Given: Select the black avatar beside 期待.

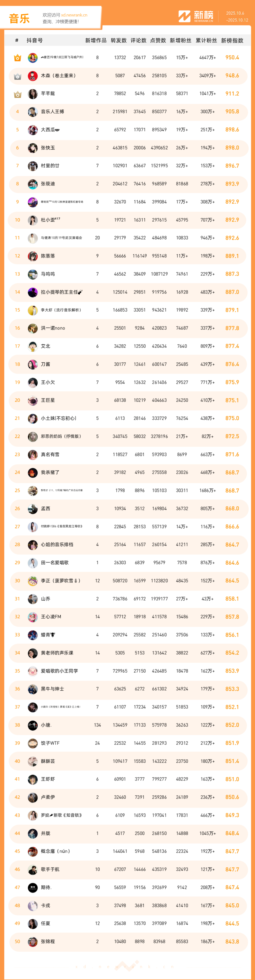Looking at the screenshot, I should 33,888.
